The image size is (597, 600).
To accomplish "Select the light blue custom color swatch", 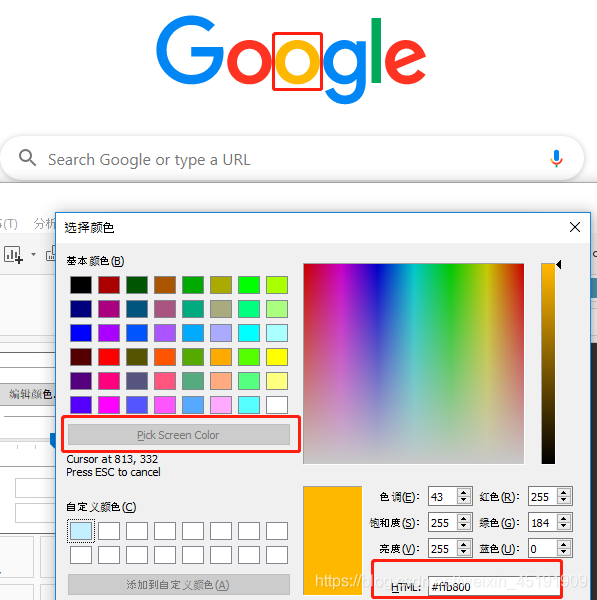I will 81,531.
